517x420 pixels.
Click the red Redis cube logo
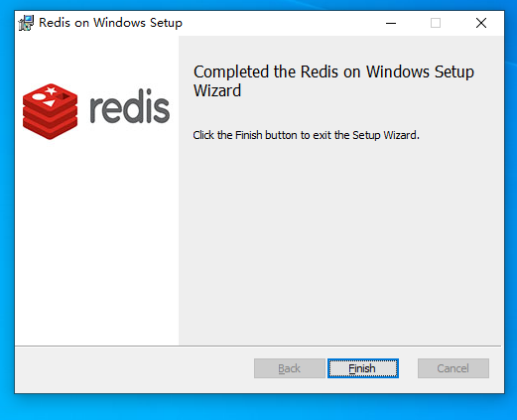click(x=50, y=111)
